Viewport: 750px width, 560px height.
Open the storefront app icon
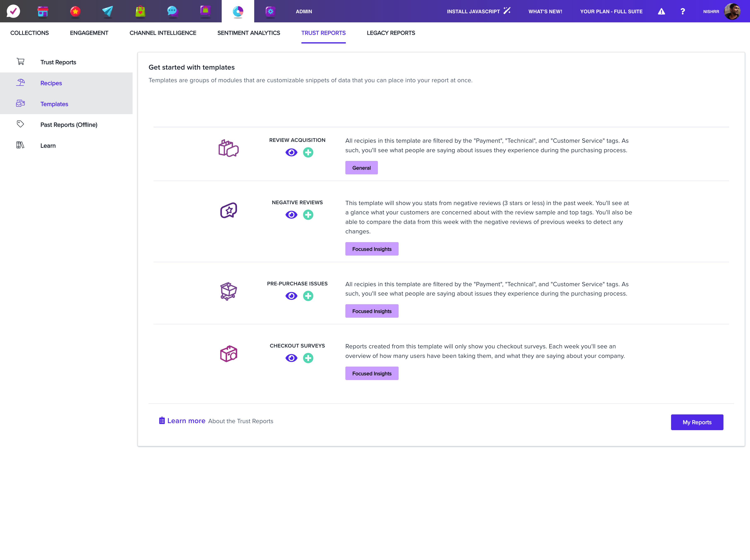point(43,11)
